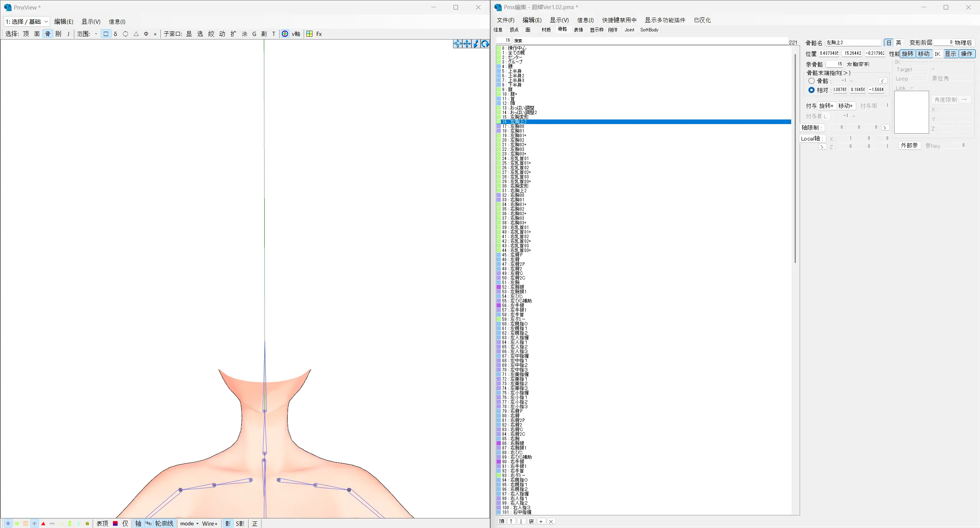980x528 pixels.
Task: Open the 选择/基础 mode dropdown
Action: click(x=27, y=22)
